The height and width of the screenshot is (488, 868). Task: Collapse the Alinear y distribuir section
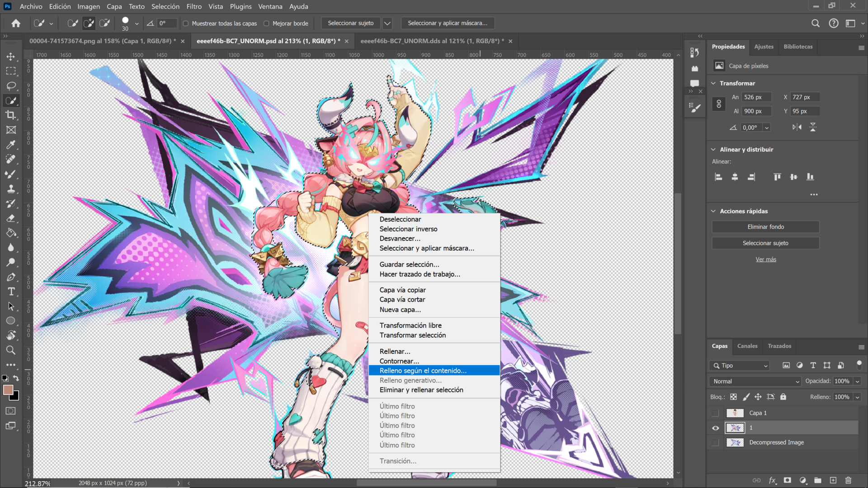pyautogui.click(x=713, y=150)
